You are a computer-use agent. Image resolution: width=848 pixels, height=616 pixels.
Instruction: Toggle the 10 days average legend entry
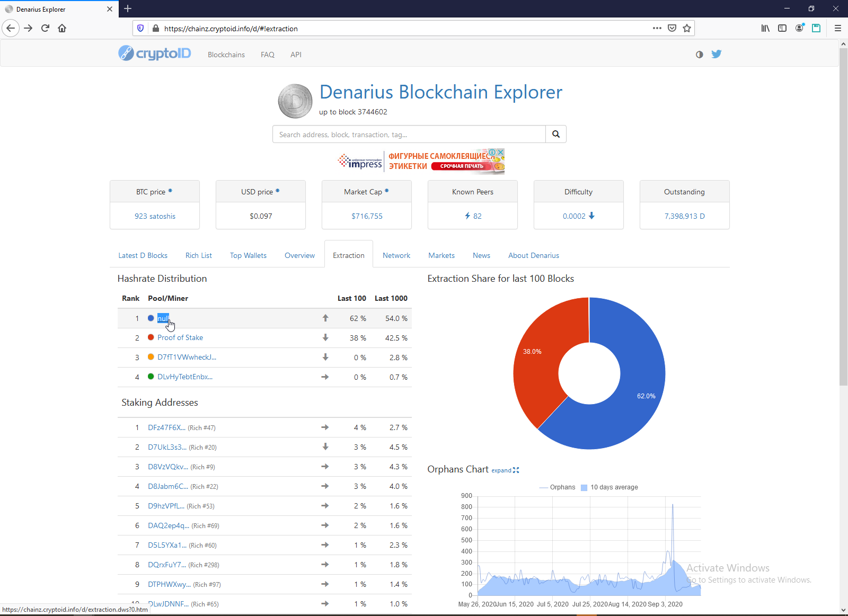coord(609,487)
